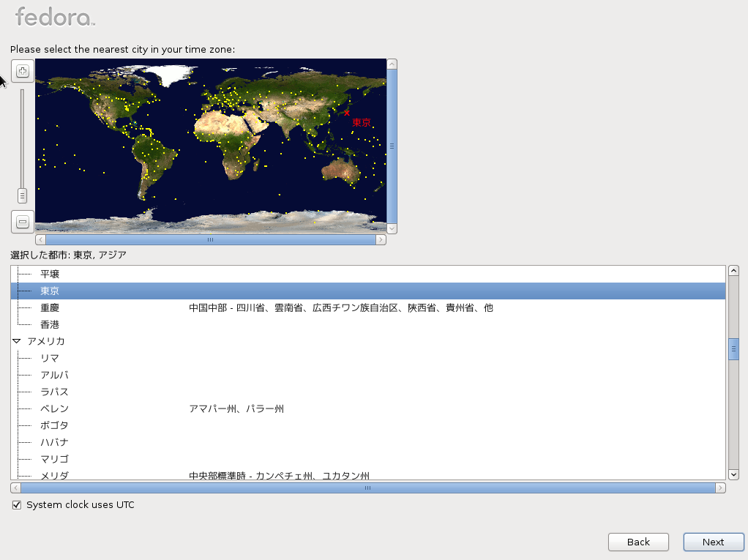Click the map scroll-up arrow
The height and width of the screenshot is (560, 748).
click(x=392, y=64)
